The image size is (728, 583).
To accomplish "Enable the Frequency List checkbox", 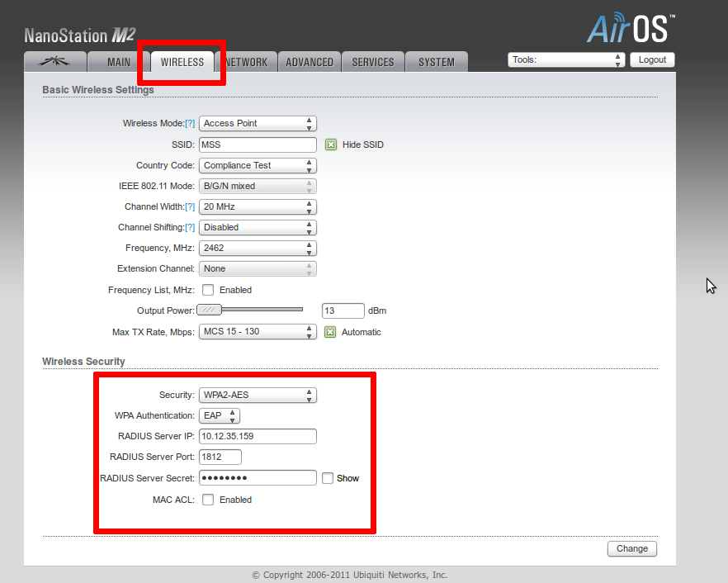I will tap(208, 291).
